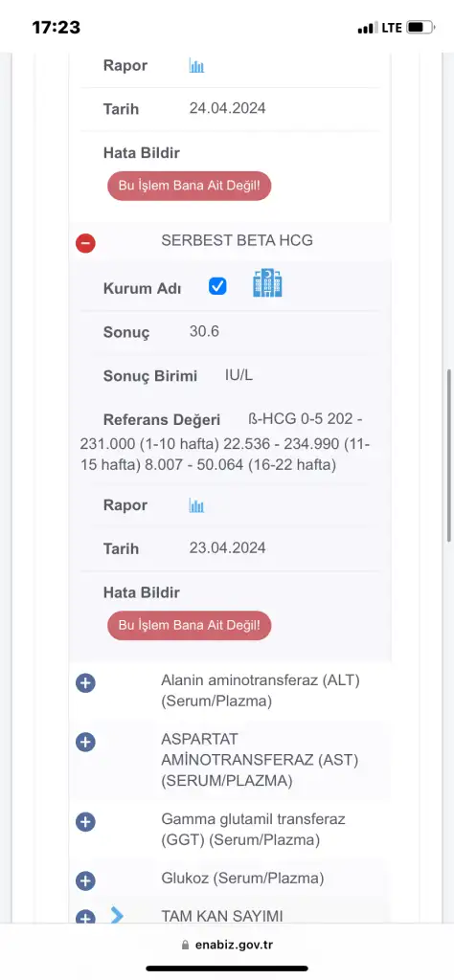Click lower 'Bu İşlem Bana Ait Değil!' button under 23.04.2024

click(x=190, y=625)
